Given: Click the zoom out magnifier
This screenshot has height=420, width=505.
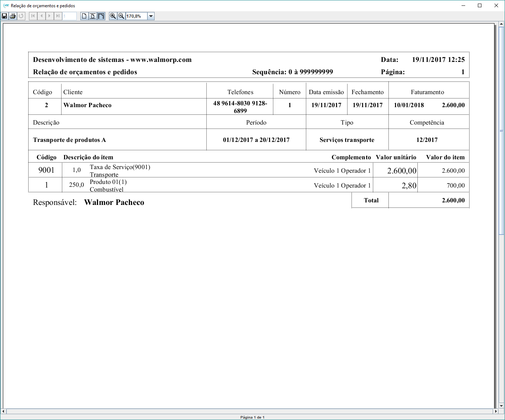Looking at the screenshot, I should click(121, 16).
